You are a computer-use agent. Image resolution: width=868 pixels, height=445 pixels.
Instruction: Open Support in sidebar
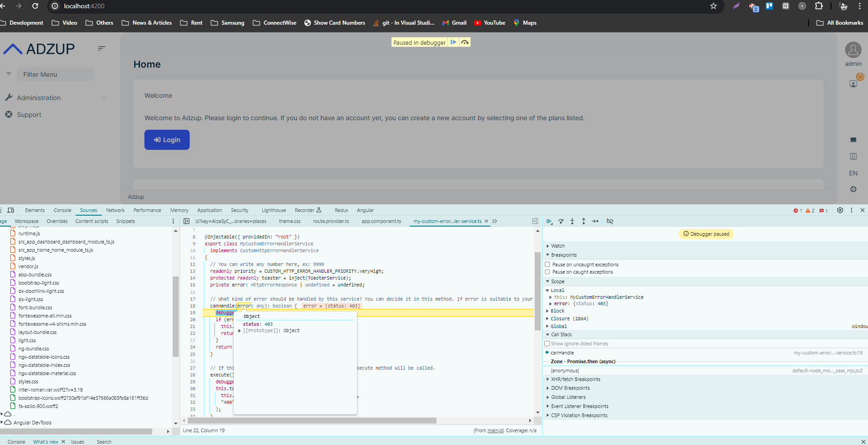tap(29, 115)
